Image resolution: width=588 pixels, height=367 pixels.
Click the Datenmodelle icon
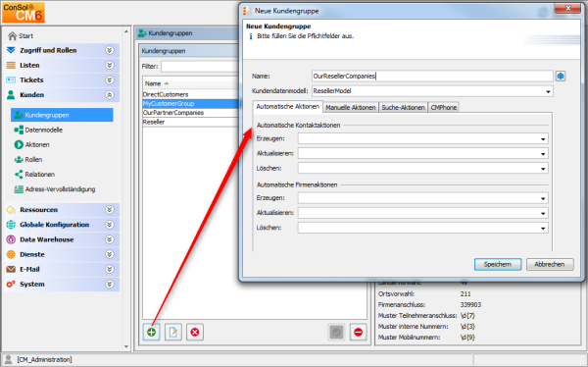click(19, 130)
